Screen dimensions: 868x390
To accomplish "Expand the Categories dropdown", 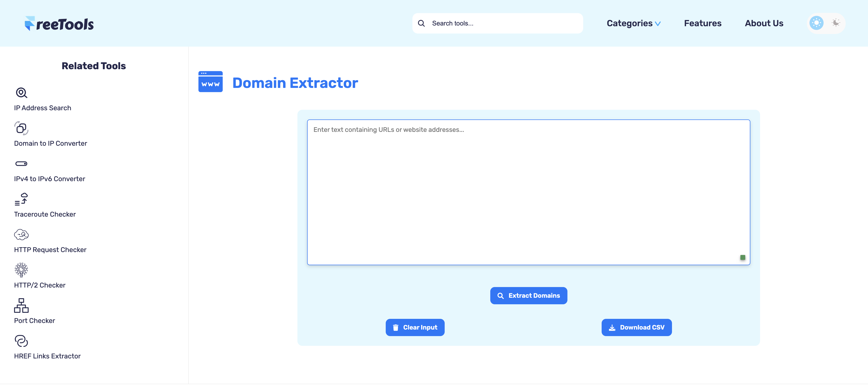I will 633,23.
